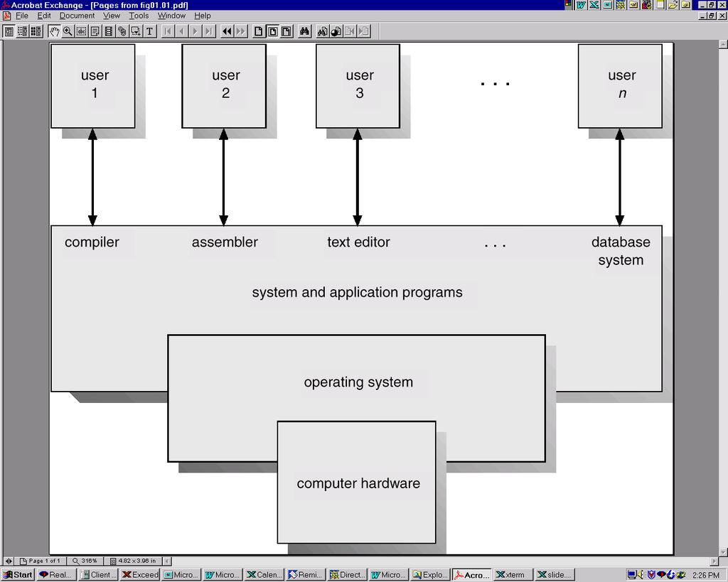728x582 pixels.
Task: Click the status bar splitter button
Action: (9, 561)
